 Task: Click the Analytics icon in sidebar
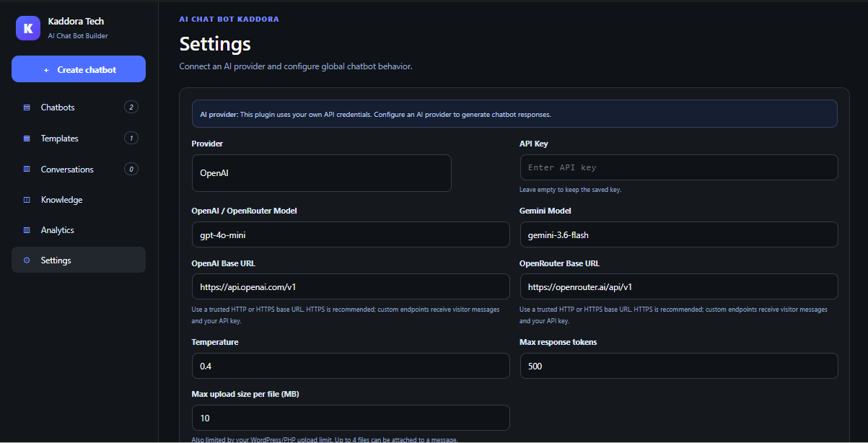pyautogui.click(x=27, y=230)
